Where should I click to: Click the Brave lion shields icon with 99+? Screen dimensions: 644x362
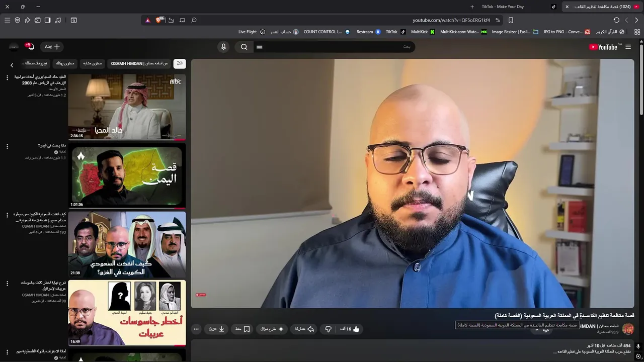pyautogui.click(x=159, y=20)
